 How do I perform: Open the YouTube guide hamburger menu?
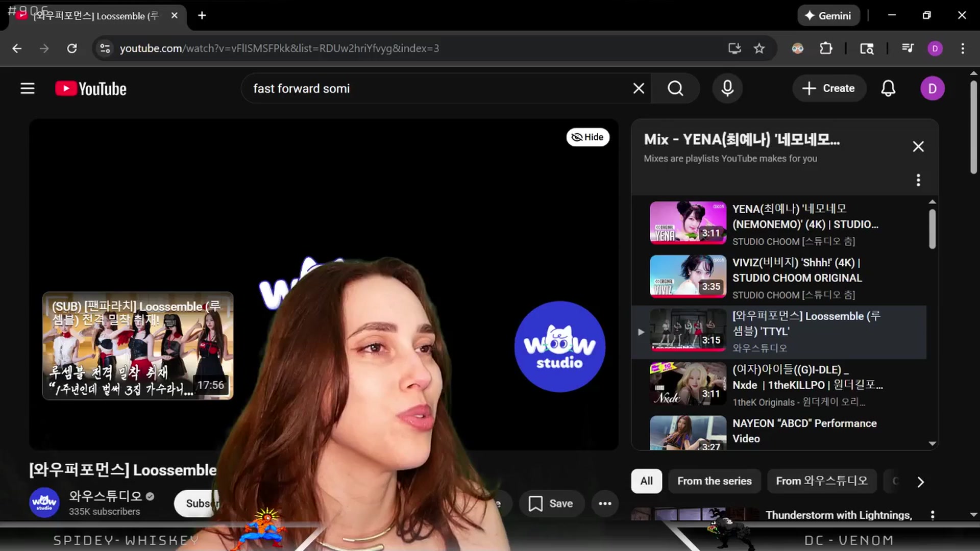[x=28, y=88]
